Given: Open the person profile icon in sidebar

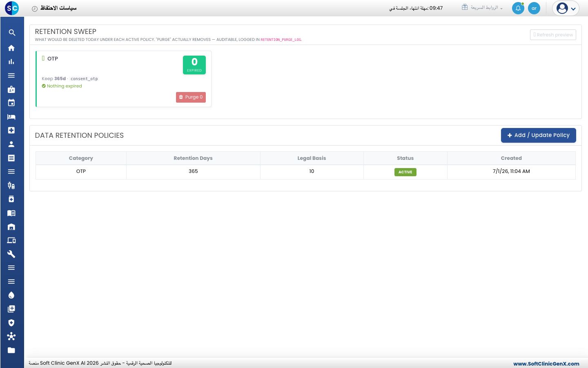Looking at the screenshot, I should (x=11, y=144).
